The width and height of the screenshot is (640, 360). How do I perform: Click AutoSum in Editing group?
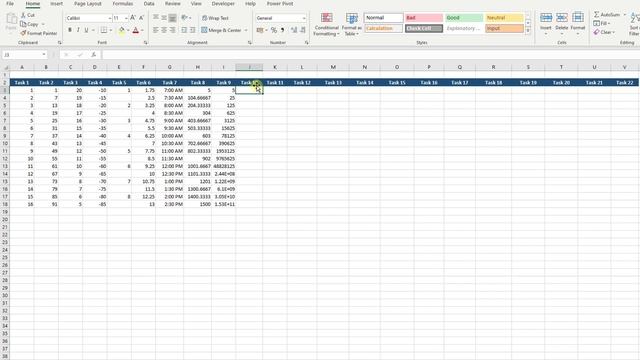coord(607,15)
